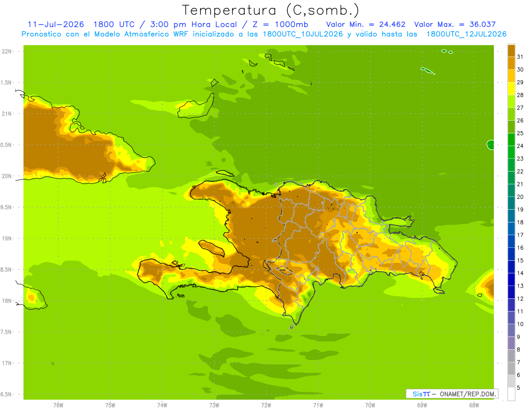This screenshot has width=532, height=411.
Task: Pick the grey swatch between 6 and 7
Action: click(511, 368)
